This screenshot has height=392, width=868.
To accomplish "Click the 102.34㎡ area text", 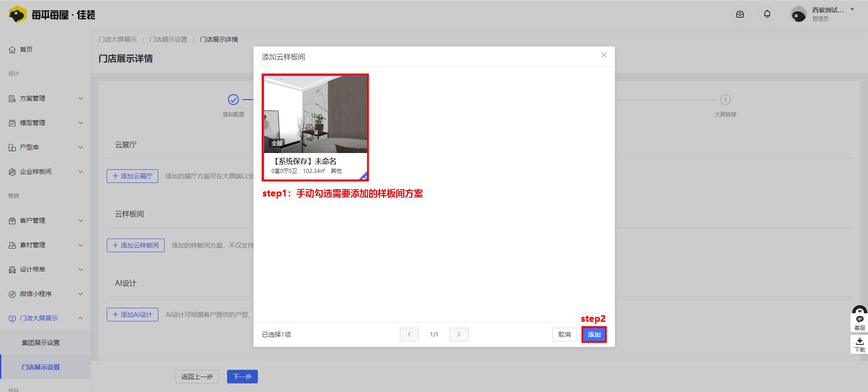I will 314,171.
